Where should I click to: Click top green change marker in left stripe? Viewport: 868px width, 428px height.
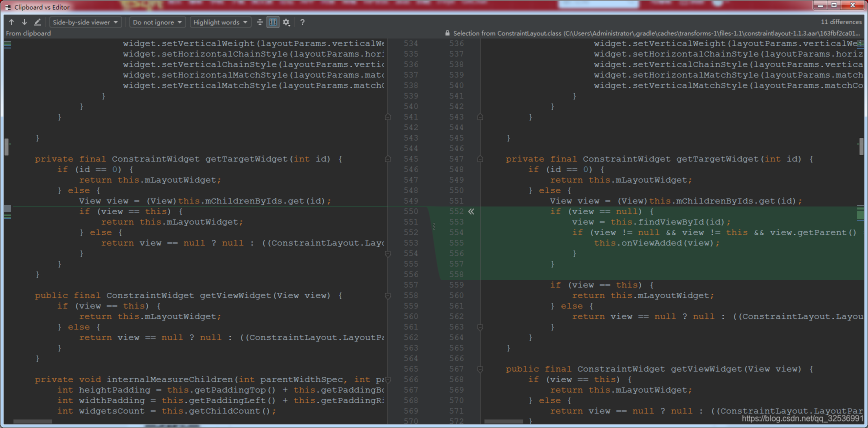(7, 44)
